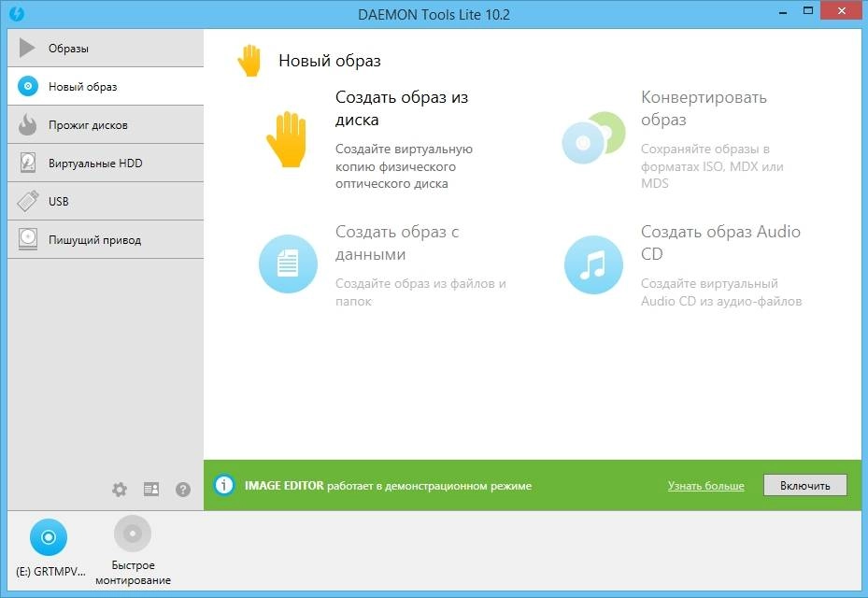Click the Новый образ disc icon in sidebar
Screen dimensions: 868x598
[28, 86]
